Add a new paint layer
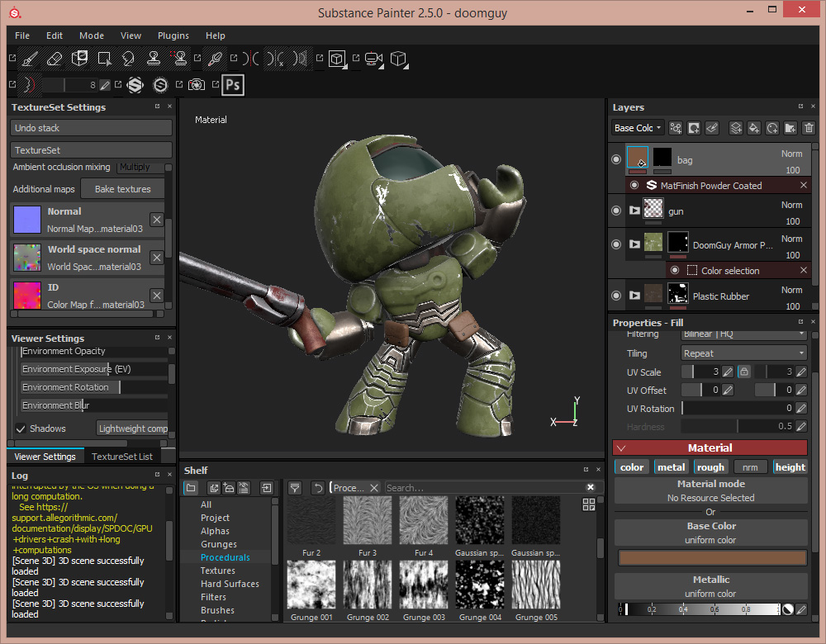This screenshot has width=826, height=644. tap(736, 128)
